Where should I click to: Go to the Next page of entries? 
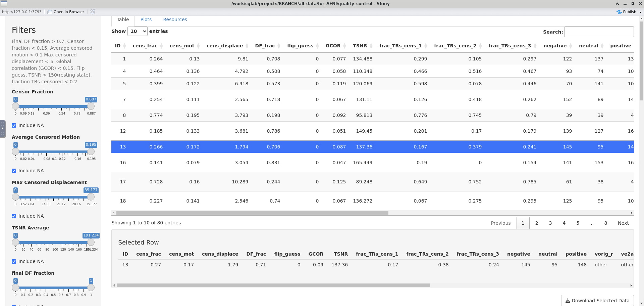[x=623, y=223]
